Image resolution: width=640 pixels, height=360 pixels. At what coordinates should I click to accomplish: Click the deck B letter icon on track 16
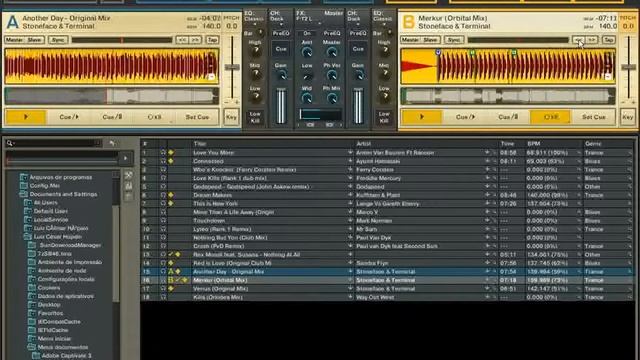pyautogui.click(x=171, y=280)
